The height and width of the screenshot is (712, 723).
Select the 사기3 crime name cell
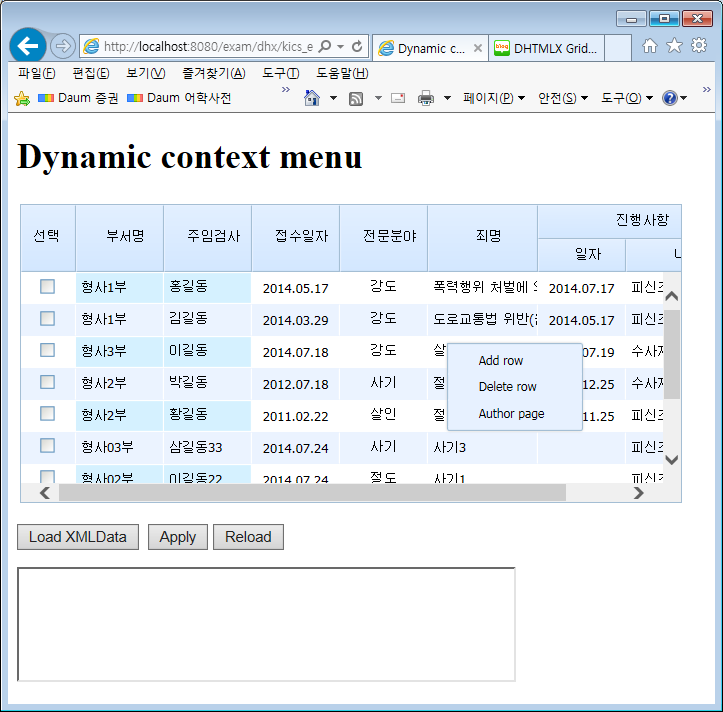[482, 447]
